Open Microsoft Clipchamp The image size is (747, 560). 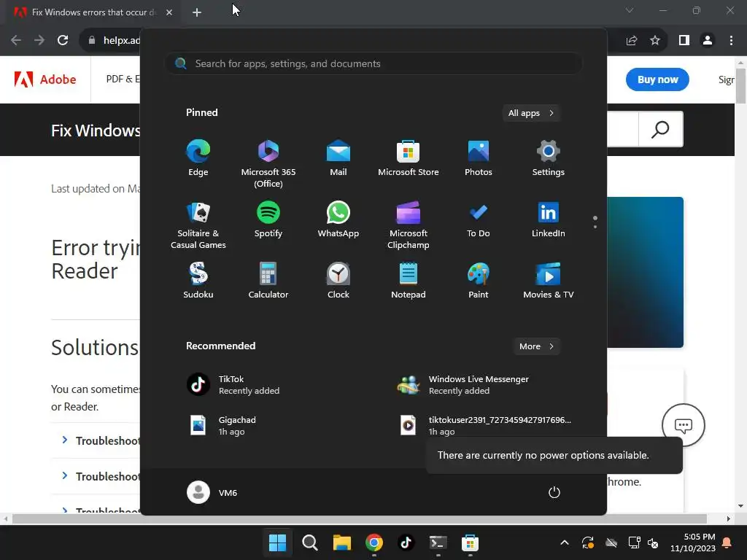click(409, 225)
